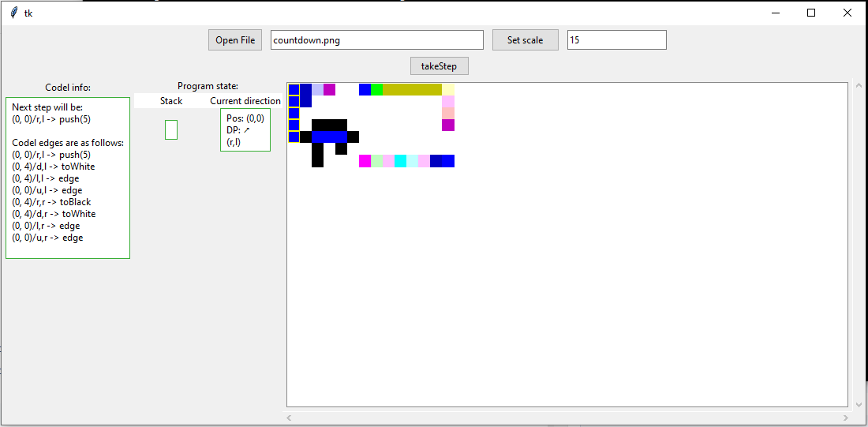Click the light green codel in bottom row

(376, 161)
